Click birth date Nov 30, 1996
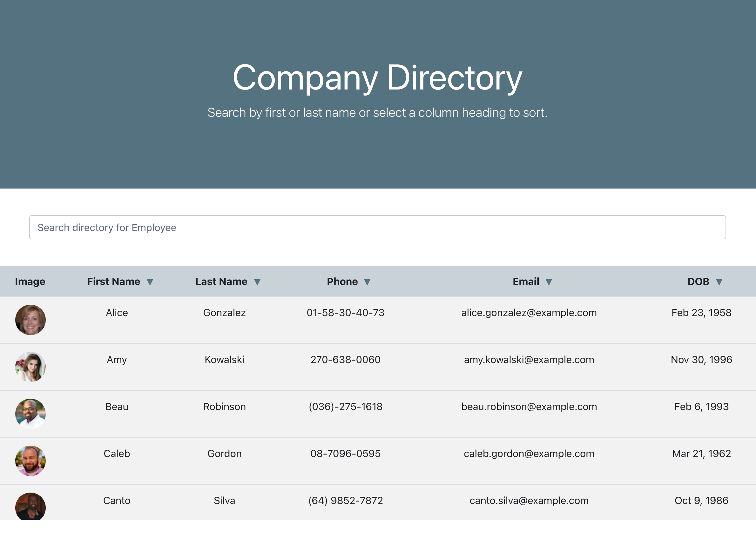The height and width of the screenshot is (551, 756). tap(702, 360)
